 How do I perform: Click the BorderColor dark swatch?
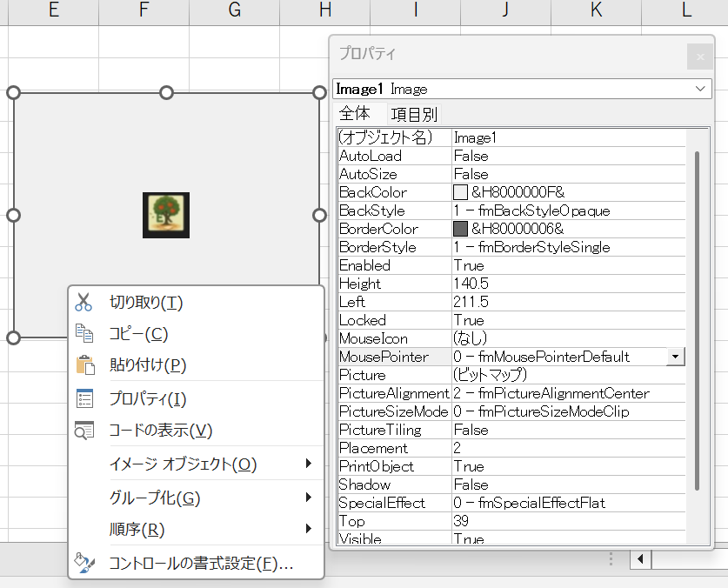point(461,229)
